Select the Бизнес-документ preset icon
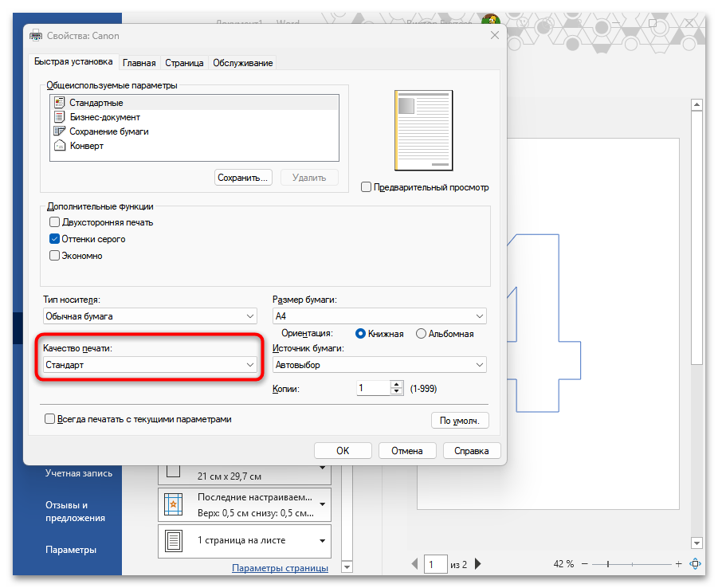This screenshot has width=718, height=588. [x=59, y=117]
